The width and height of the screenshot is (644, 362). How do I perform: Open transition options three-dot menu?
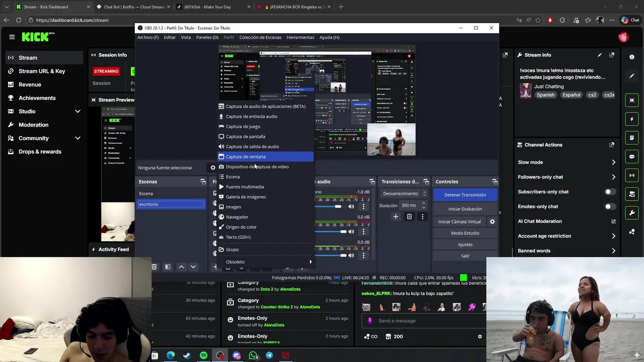422,217
